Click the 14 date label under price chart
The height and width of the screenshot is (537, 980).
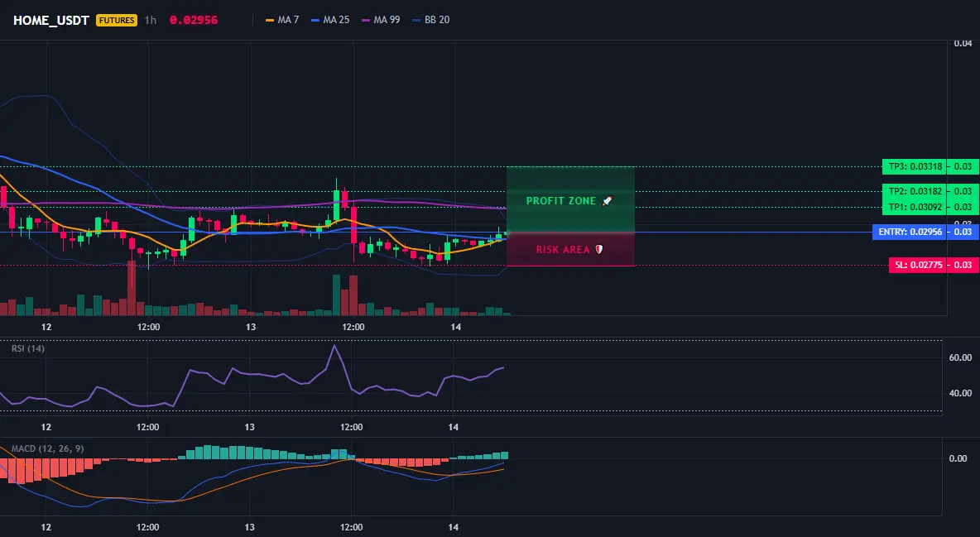[x=455, y=327]
